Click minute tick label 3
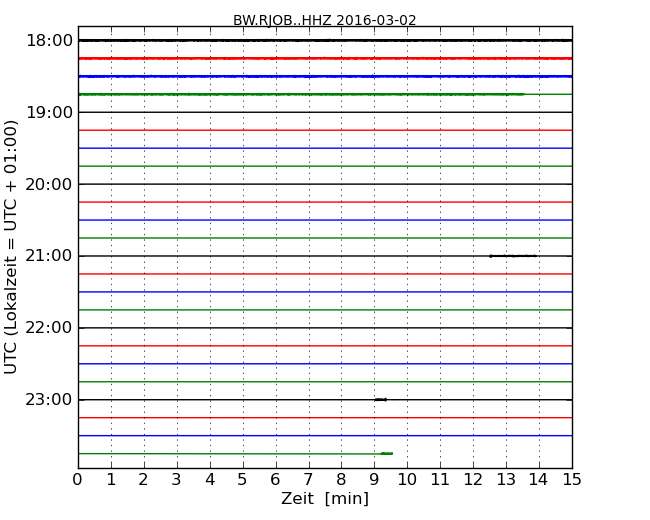650x520 pixels. coord(177,480)
